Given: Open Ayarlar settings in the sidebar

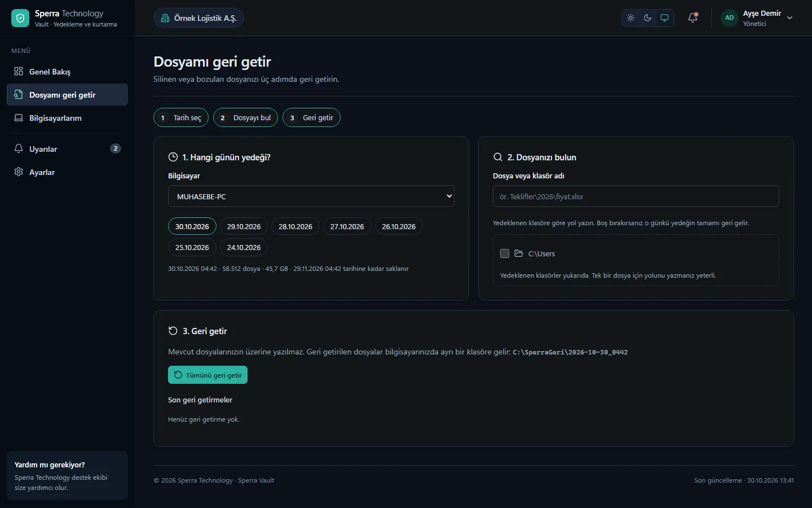Looking at the screenshot, I should 67,172.
